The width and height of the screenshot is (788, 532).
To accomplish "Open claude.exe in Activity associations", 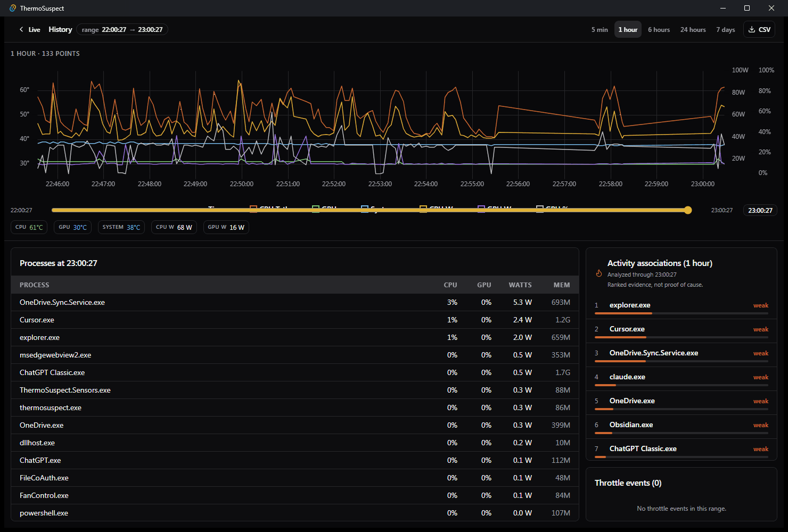I will point(682,379).
